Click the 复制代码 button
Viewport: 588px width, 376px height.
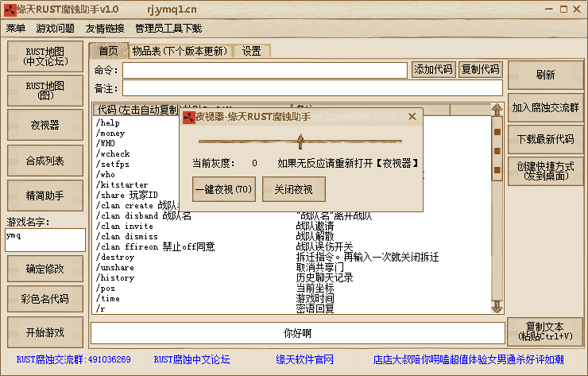[481, 69]
